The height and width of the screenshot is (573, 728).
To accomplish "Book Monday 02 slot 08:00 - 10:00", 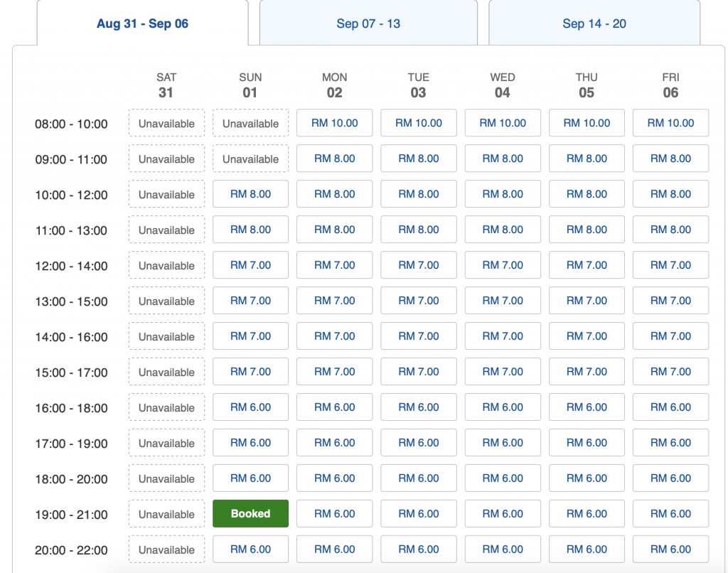I will click(334, 123).
